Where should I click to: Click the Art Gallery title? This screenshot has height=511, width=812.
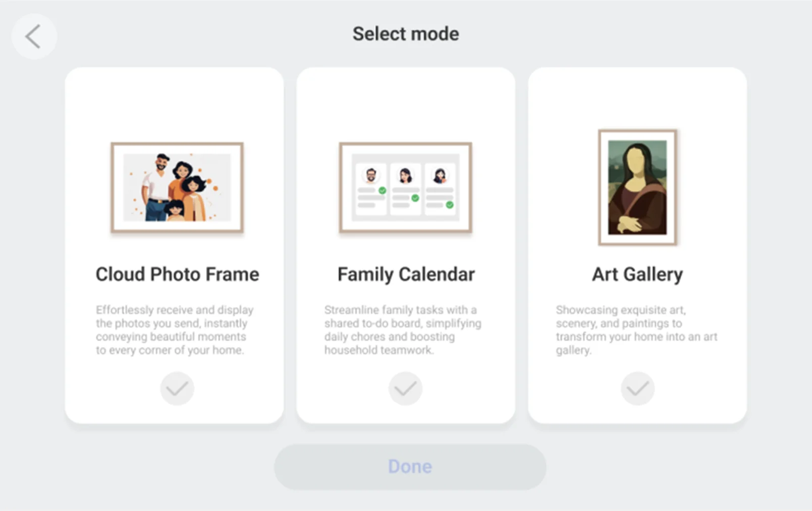pyautogui.click(x=637, y=274)
